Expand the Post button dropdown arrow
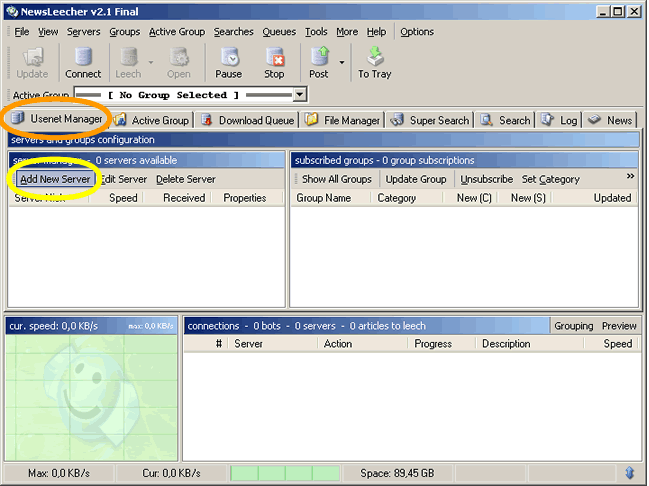 342,63
